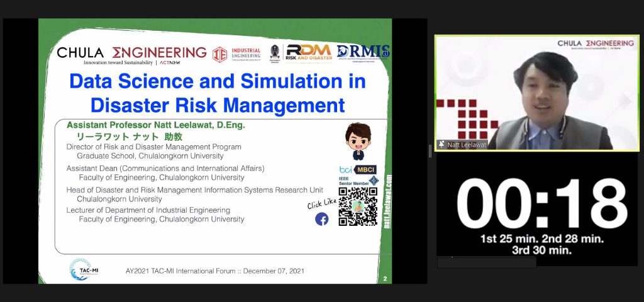This screenshot has width=644, height=302.
Task: Click 'Graduate School, Chulalongkorn University' line
Action: pos(150,156)
